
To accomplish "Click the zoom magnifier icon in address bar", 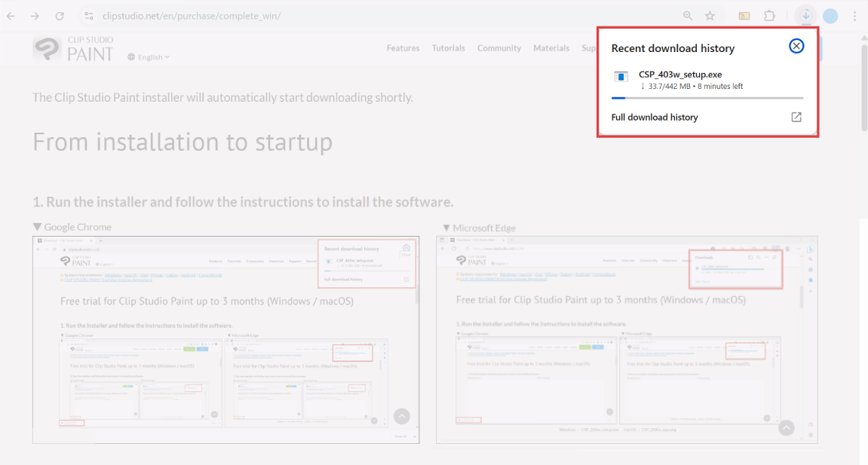I will tap(688, 16).
